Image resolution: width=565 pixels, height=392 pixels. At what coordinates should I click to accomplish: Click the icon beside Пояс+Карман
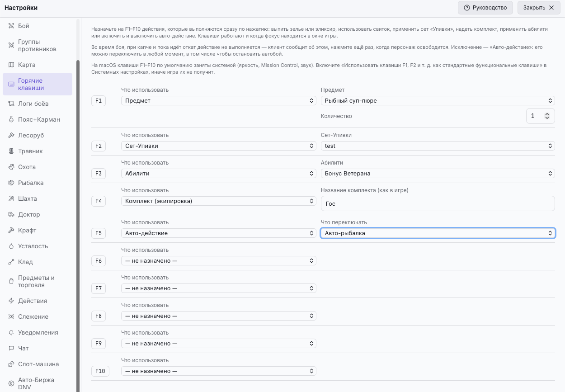[11, 119]
